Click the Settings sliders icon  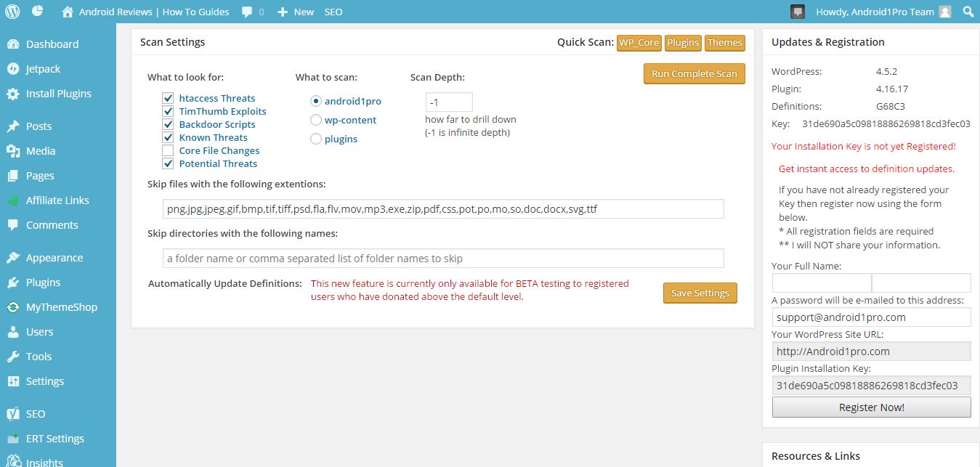pos(13,381)
